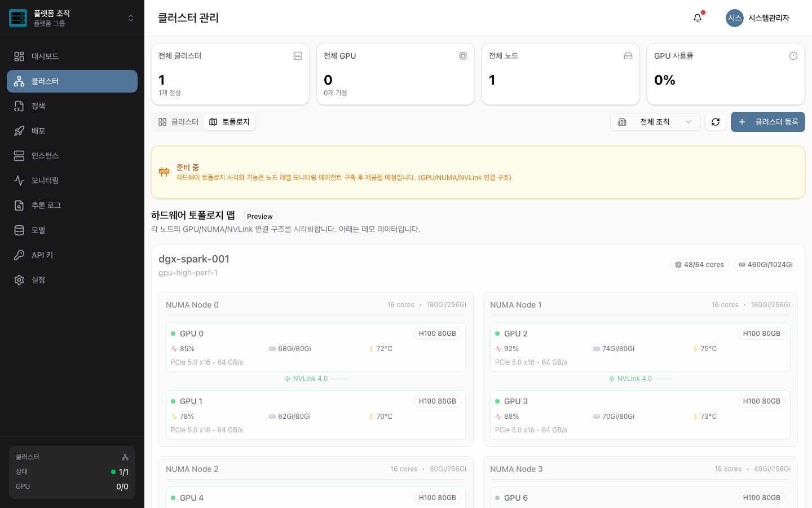Click the platform logo icon
This screenshot has width=812, height=508.
18,18
